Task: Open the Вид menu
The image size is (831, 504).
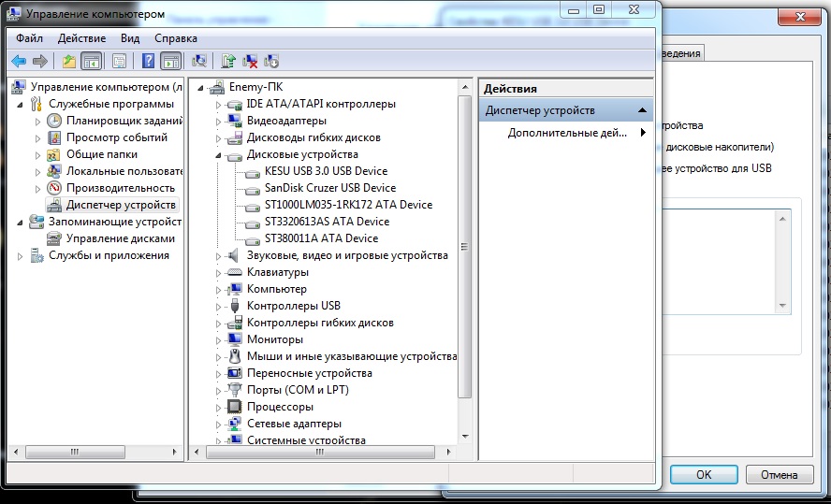Action: tap(130, 38)
